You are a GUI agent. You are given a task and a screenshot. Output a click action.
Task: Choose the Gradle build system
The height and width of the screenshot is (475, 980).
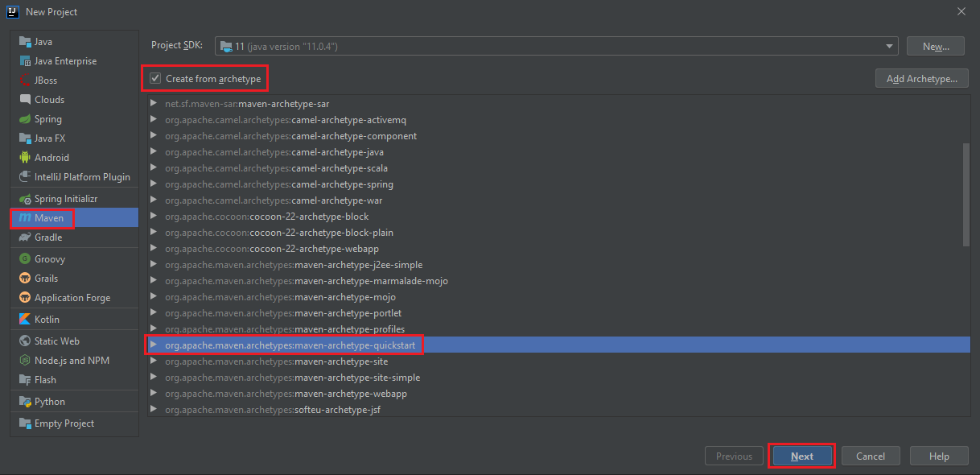coord(47,237)
